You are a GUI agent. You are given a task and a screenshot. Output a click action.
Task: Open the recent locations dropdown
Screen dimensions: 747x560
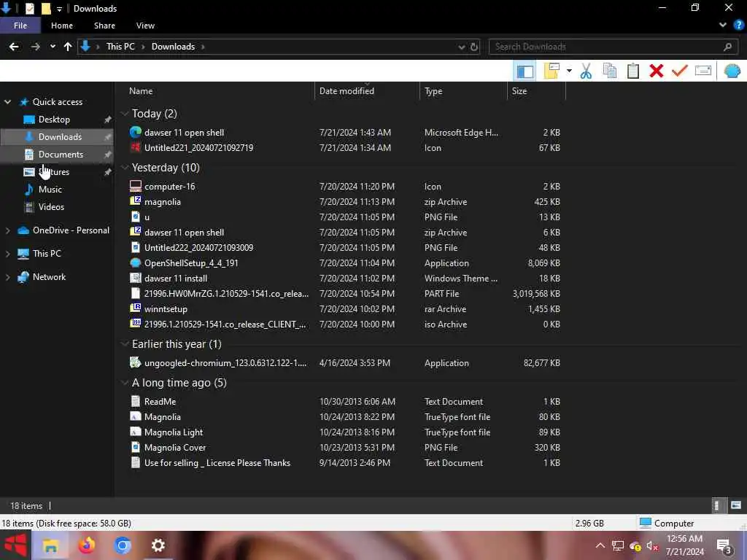click(53, 47)
